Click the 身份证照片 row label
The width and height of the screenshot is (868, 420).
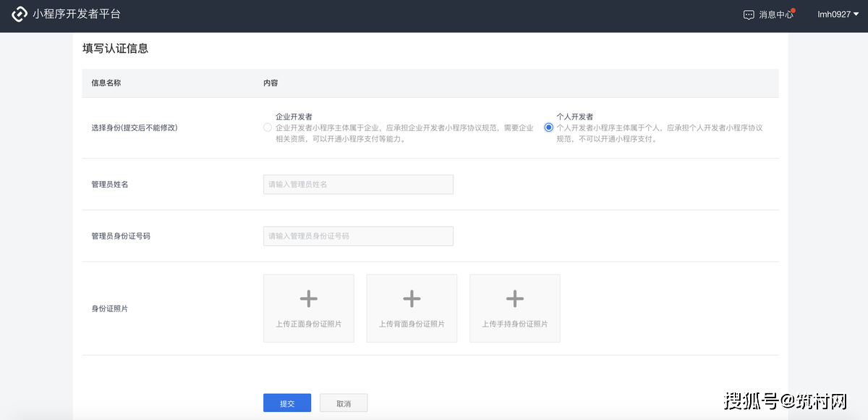tap(110, 308)
